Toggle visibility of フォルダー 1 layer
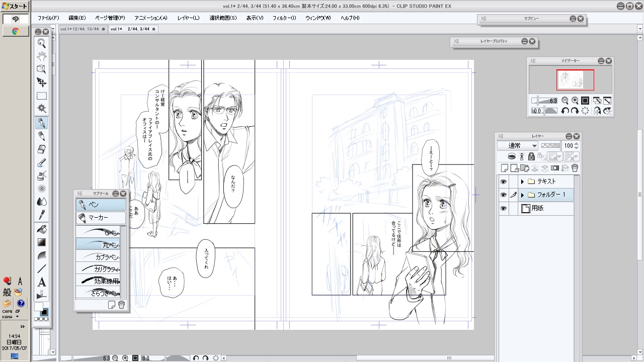Image resolution: width=644 pixels, height=362 pixels. click(503, 195)
